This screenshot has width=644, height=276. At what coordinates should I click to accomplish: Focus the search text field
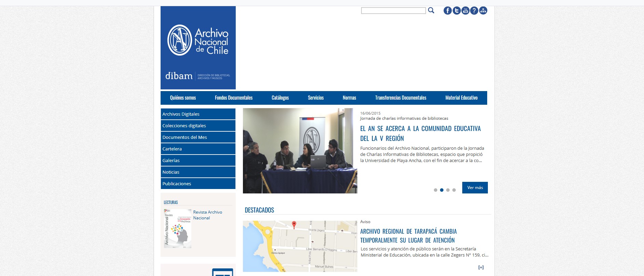coord(393,11)
